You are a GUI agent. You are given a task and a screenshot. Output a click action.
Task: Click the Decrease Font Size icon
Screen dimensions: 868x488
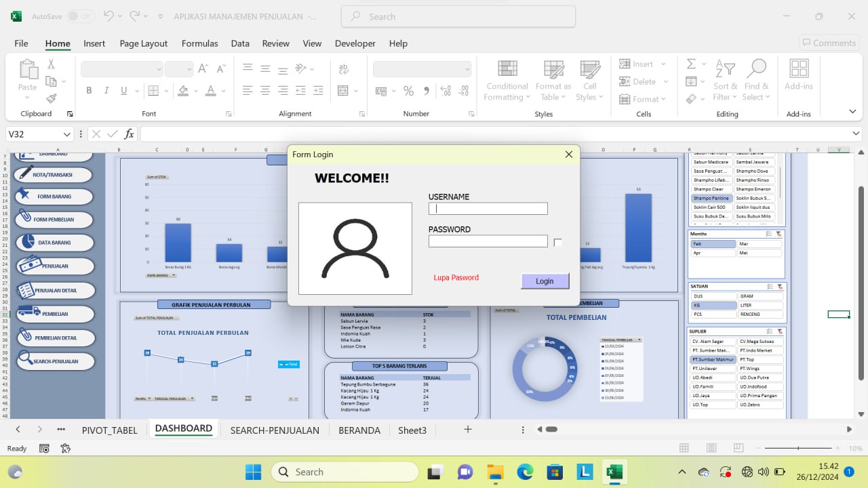click(220, 69)
